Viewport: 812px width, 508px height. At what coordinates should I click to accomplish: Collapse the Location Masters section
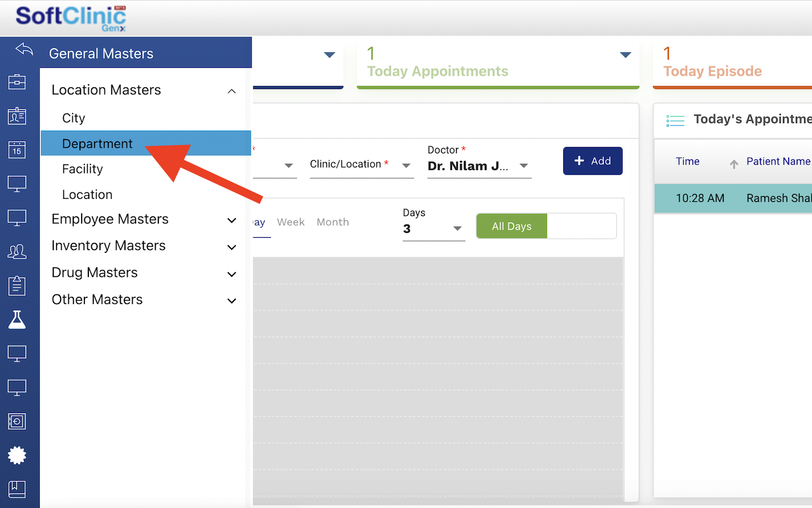(232, 91)
